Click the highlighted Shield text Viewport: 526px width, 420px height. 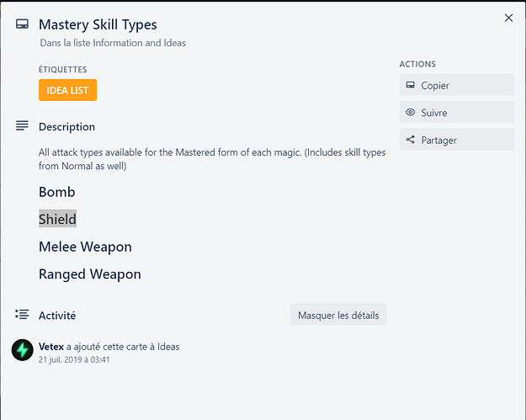click(57, 219)
